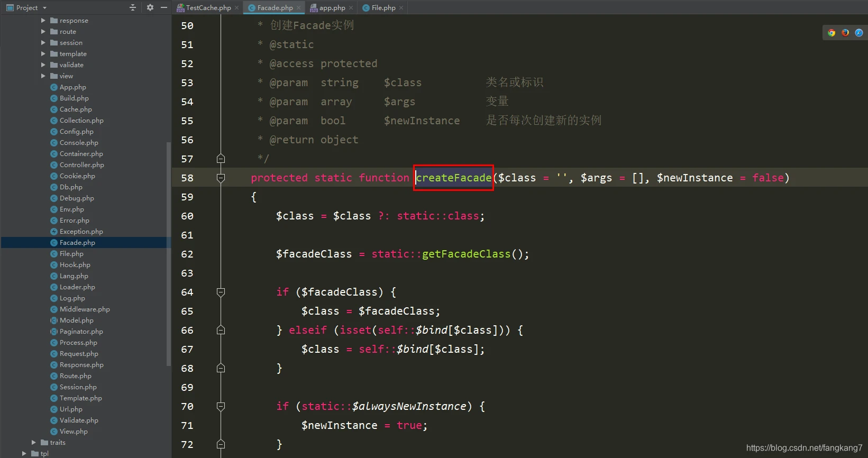Viewport: 868px width, 458px height.
Task: Close the TestCache.php tab
Action: (x=236, y=8)
